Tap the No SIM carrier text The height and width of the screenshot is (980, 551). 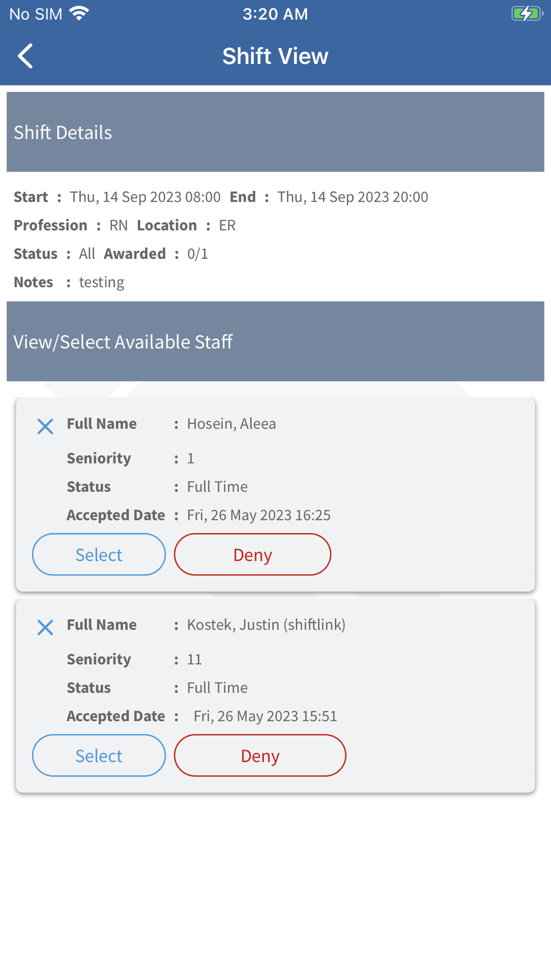tap(36, 14)
